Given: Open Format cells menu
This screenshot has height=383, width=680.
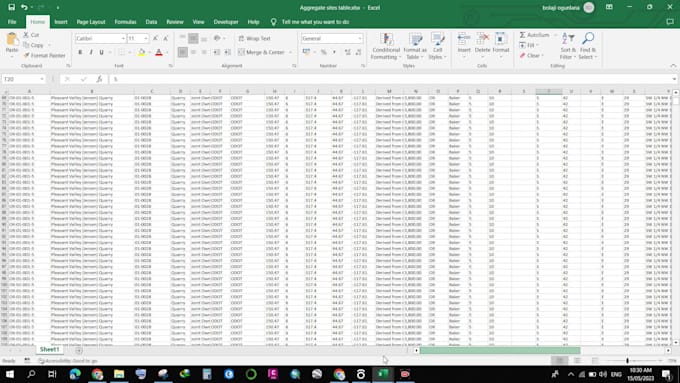Looking at the screenshot, I should pyautogui.click(x=500, y=45).
